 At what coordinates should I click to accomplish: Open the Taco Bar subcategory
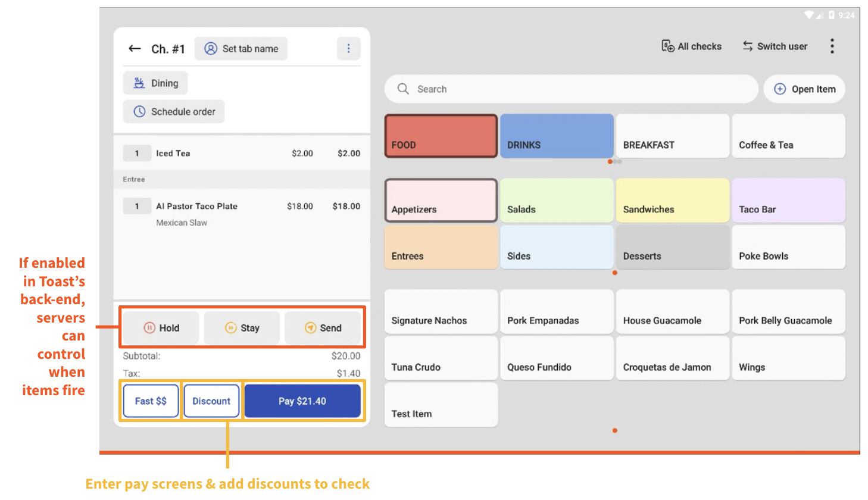[788, 200]
